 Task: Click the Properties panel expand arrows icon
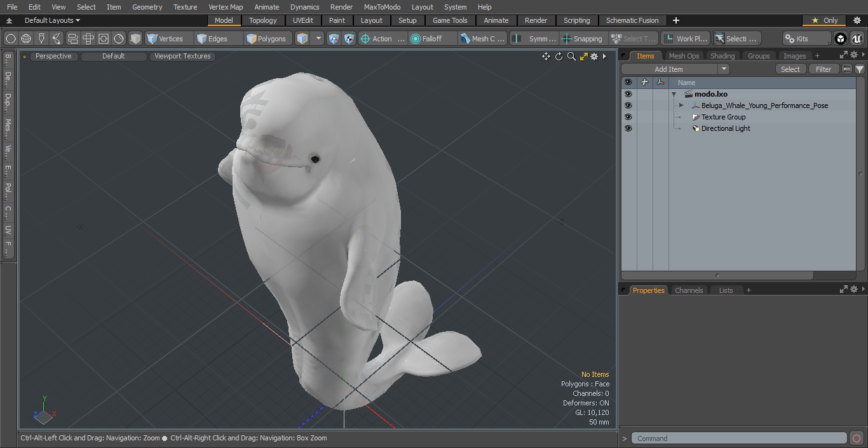pos(844,289)
